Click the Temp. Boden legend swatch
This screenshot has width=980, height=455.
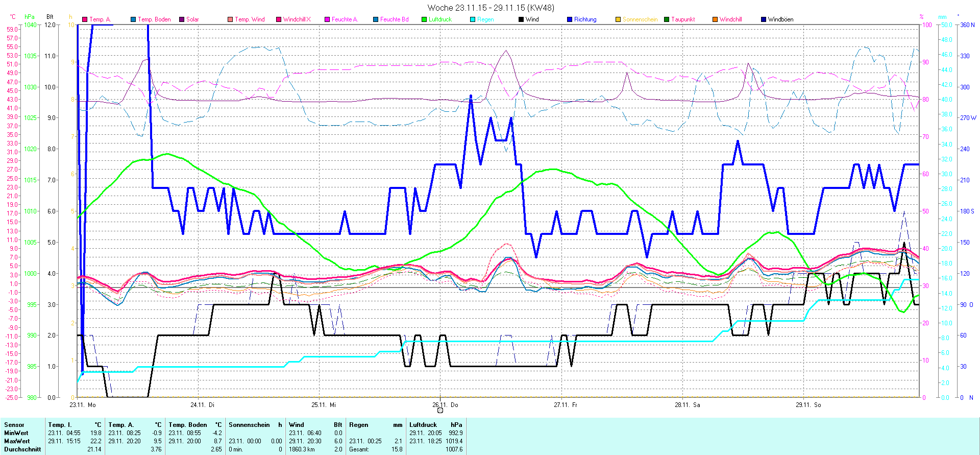pos(133,19)
